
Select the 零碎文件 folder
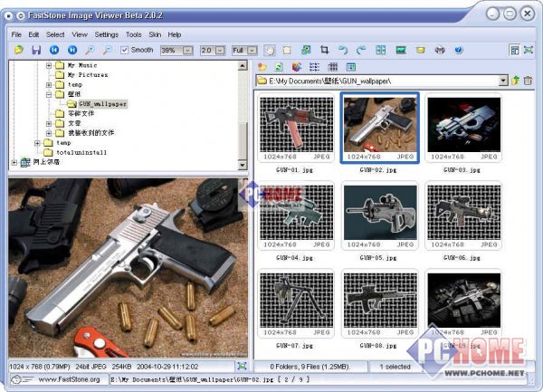click(81, 113)
